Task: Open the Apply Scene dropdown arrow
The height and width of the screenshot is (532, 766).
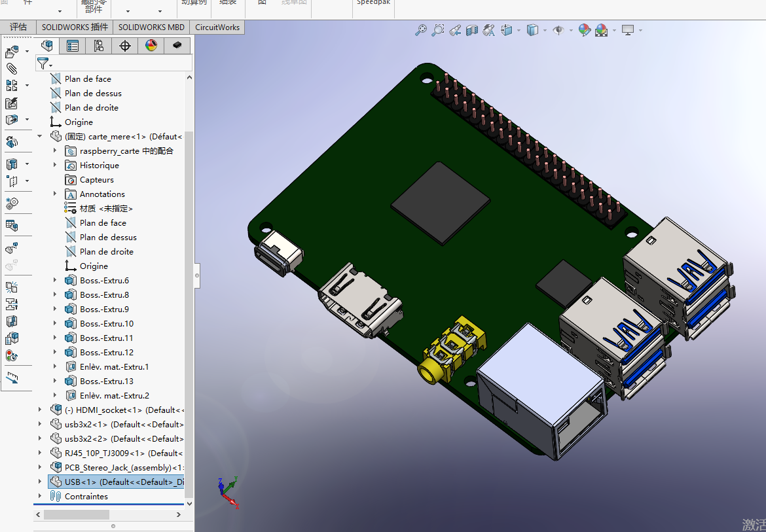Action: point(614,31)
